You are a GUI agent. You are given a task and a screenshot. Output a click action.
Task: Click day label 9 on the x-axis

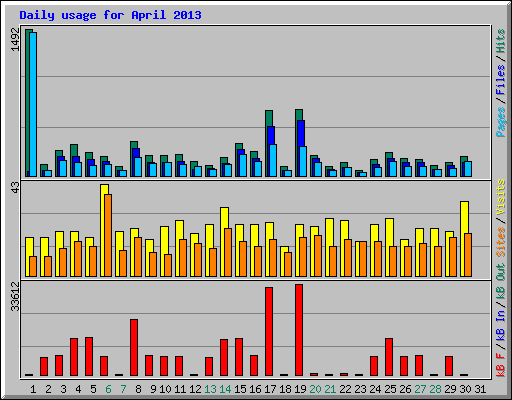click(153, 389)
